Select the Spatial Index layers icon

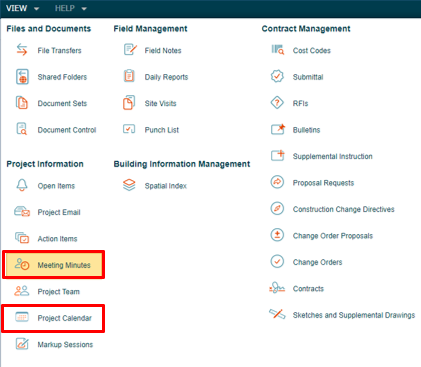click(x=129, y=185)
